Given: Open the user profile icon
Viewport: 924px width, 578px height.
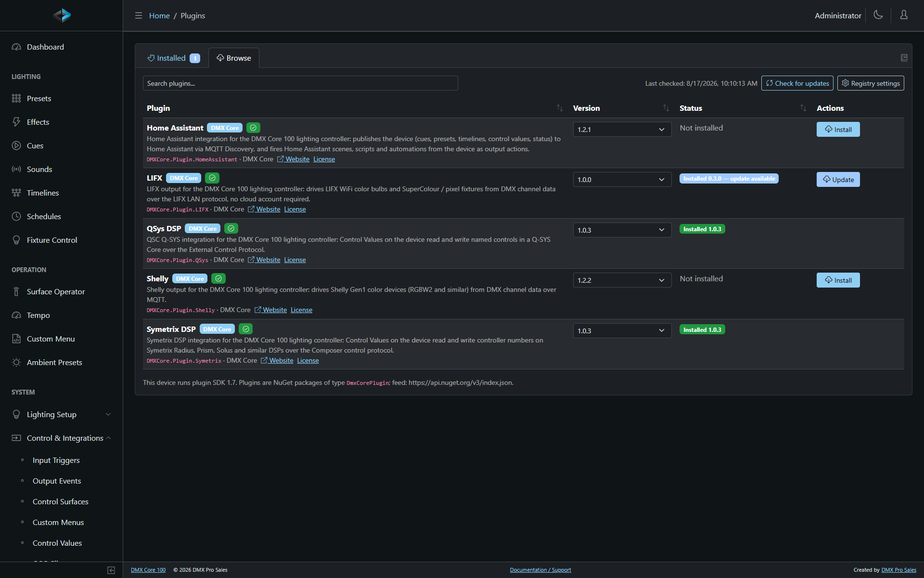Looking at the screenshot, I should pos(904,15).
